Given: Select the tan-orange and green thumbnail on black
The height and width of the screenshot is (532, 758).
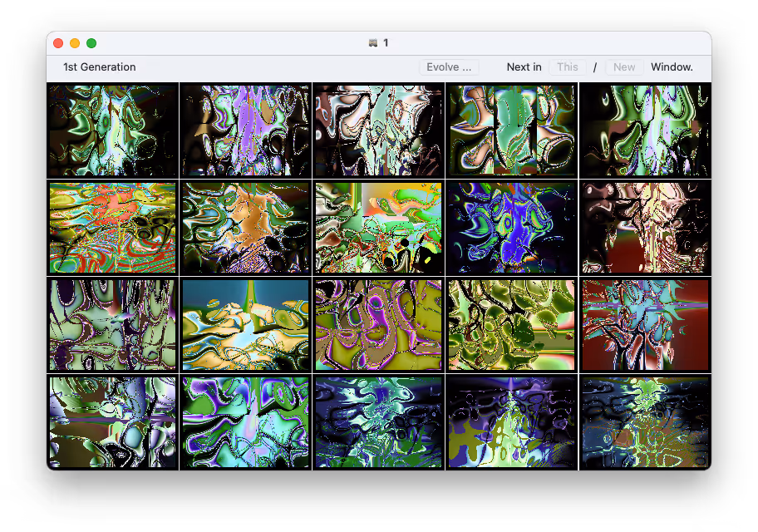Looking at the screenshot, I should [245, 228].
